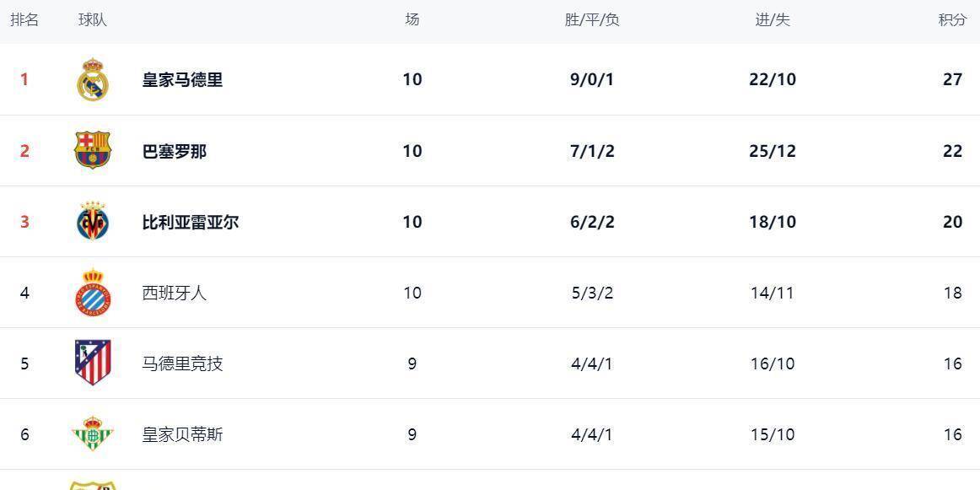Viewport: 980px width, 490px height.
Task: Select the 比利亚雷亚尔 team name
Action: pyautogui.click(x=190, y=223)
